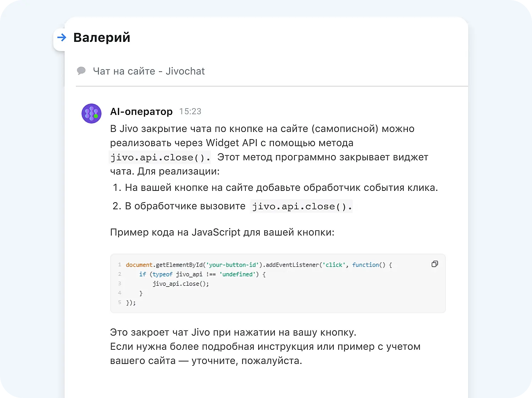Click line number 5 in code block
The width and height of the screenshot is (532, 398).
[120, 303]
